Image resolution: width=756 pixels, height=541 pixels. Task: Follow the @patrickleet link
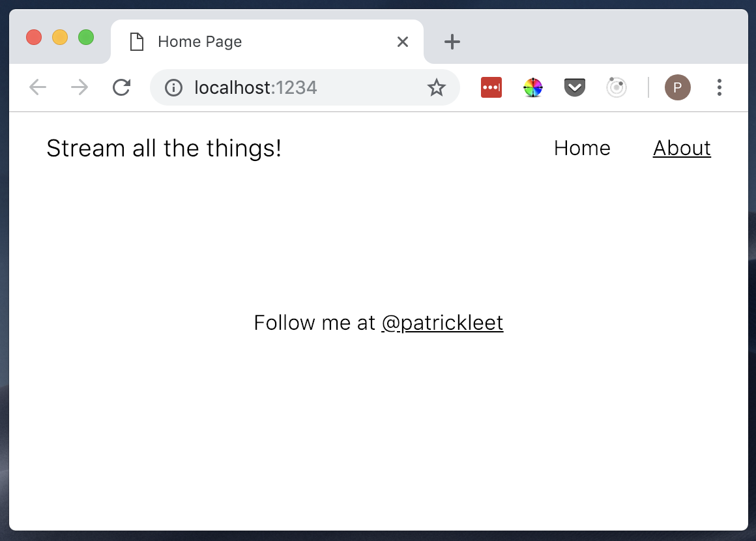tap(442, 323)
